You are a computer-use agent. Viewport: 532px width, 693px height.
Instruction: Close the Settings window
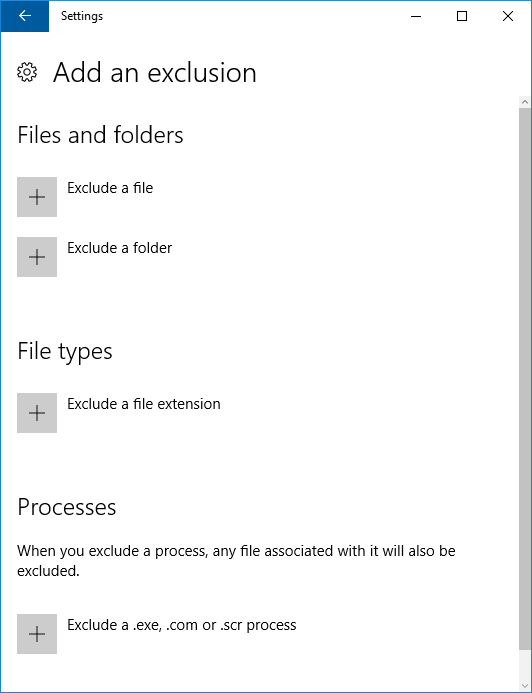point(508,16)
